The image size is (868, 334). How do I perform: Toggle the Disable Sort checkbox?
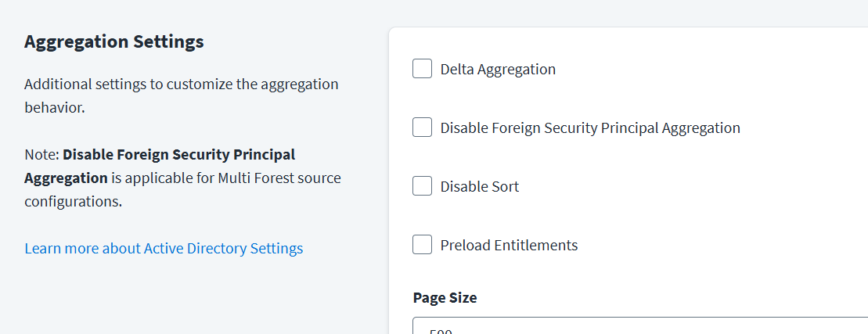pyautogui.click(x=423, y=186)
